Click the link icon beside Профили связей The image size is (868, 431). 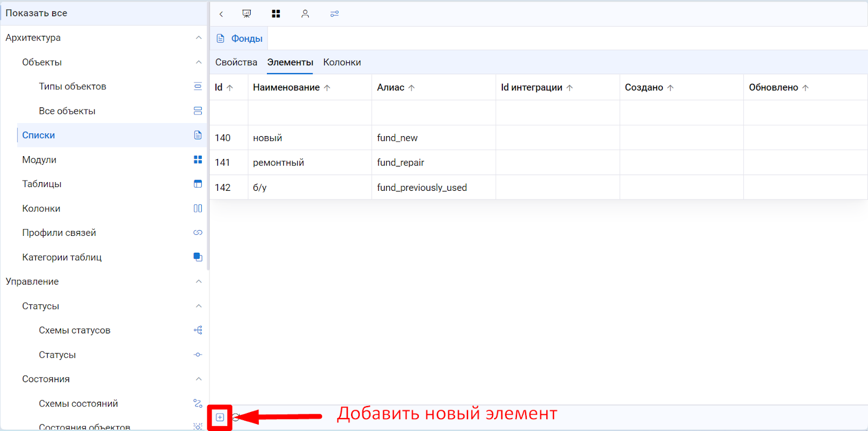click(198, 233)
